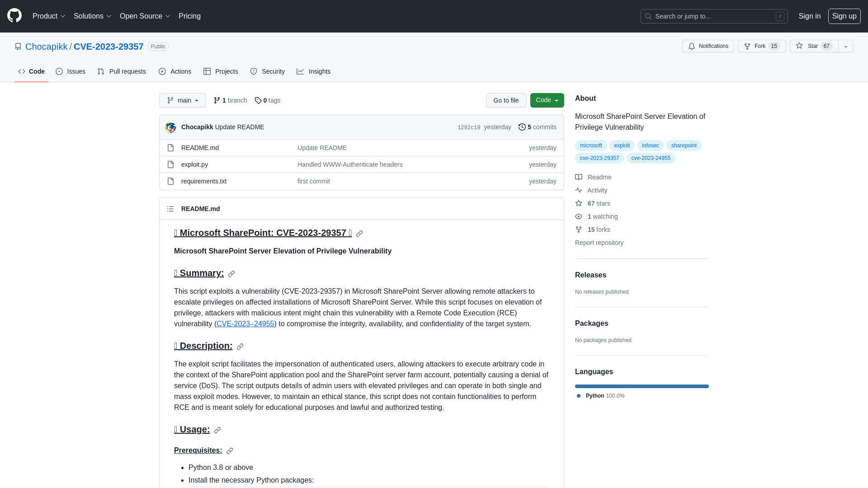The width and height of the screenshot is (868, 488).
Task: Switch to the Code tab
Action: [x=32, y=71]
